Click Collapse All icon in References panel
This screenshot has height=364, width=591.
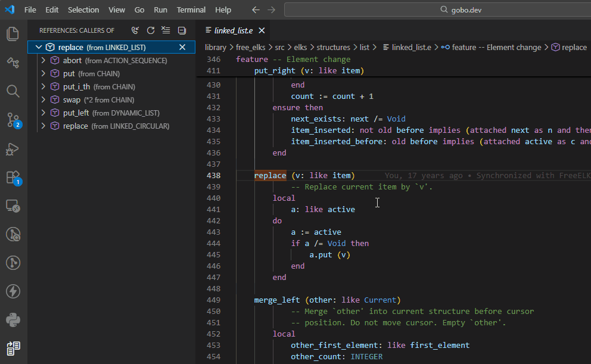pyautogui.click(x=182, y=30)
